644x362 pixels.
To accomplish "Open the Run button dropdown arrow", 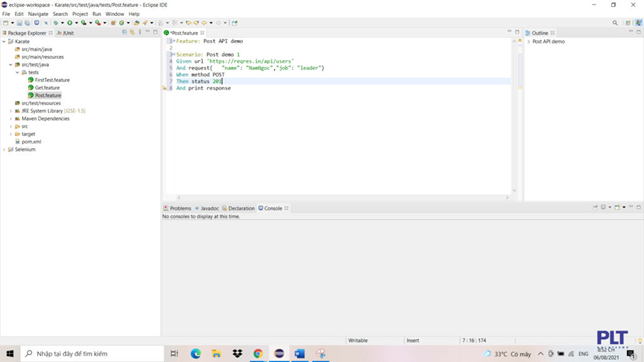I will click(76, 23).
